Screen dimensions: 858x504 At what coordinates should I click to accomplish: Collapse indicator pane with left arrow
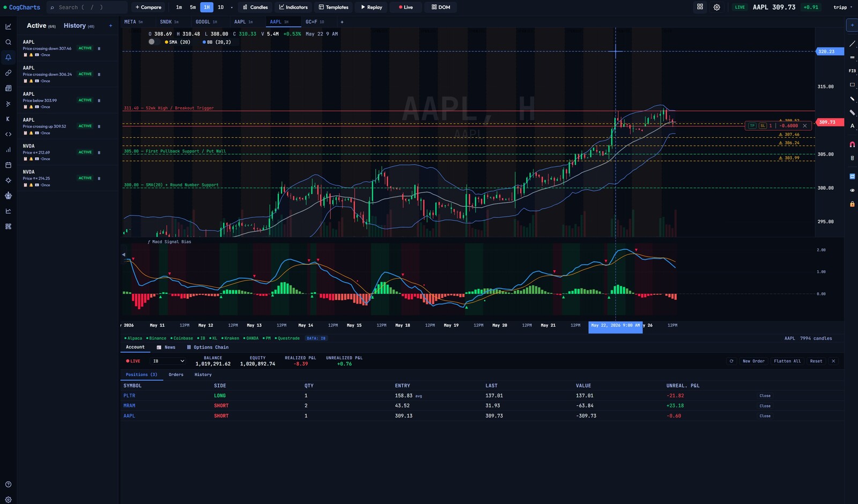pos(124,255)
